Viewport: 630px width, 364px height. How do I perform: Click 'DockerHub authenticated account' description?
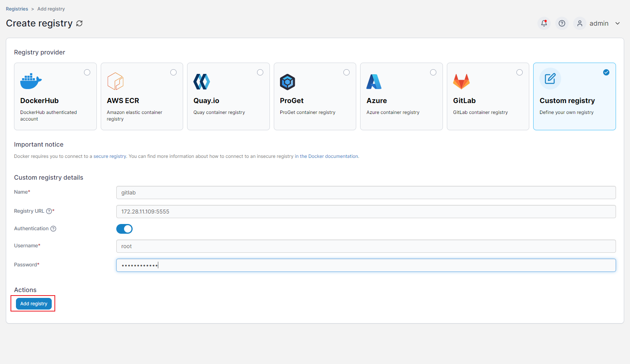pos(49,115)
